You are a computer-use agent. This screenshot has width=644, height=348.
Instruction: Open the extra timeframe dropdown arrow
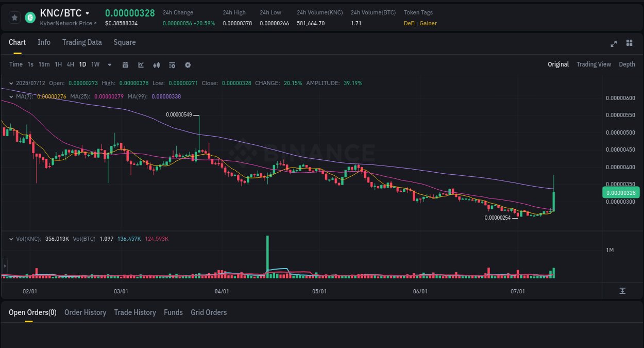click(x=109, y=64)
